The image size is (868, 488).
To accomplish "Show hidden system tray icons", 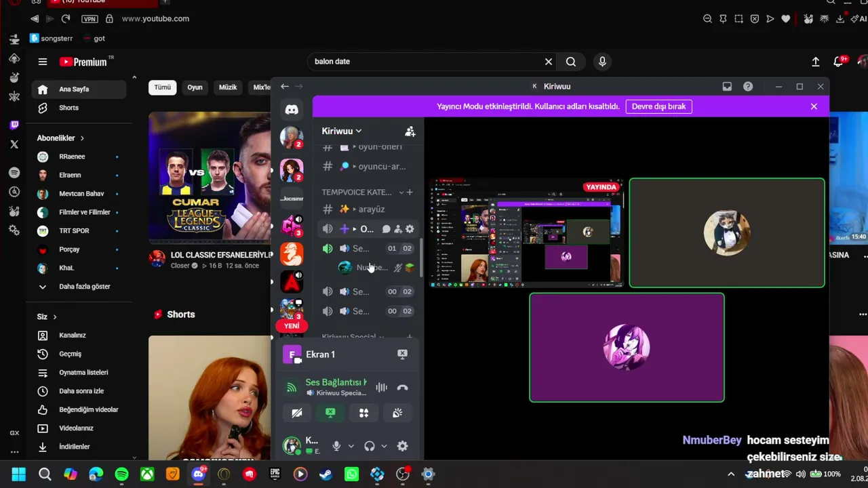I will (x=731, y=474).
